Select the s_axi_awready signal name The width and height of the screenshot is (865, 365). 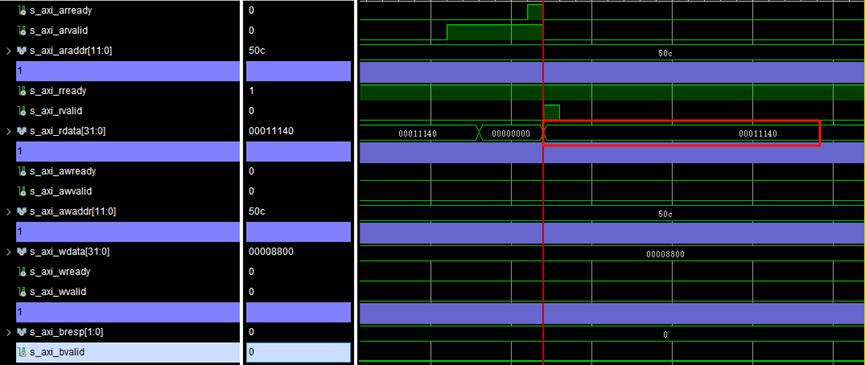coord(63,171)
